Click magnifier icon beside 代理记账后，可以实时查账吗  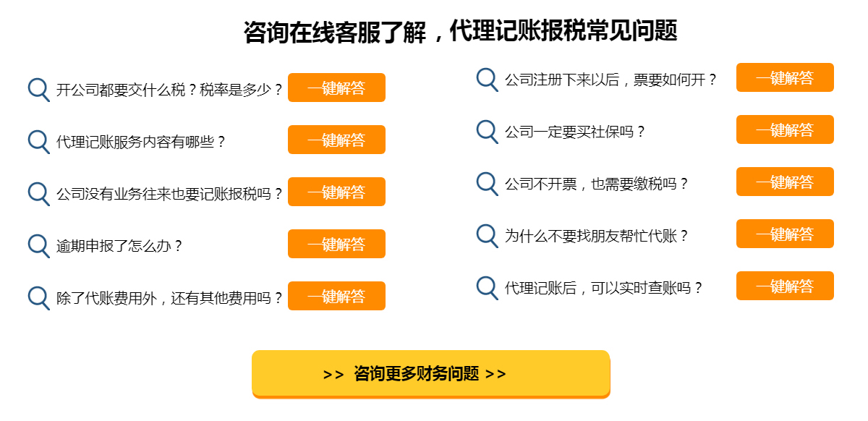(x=487, y=287)
